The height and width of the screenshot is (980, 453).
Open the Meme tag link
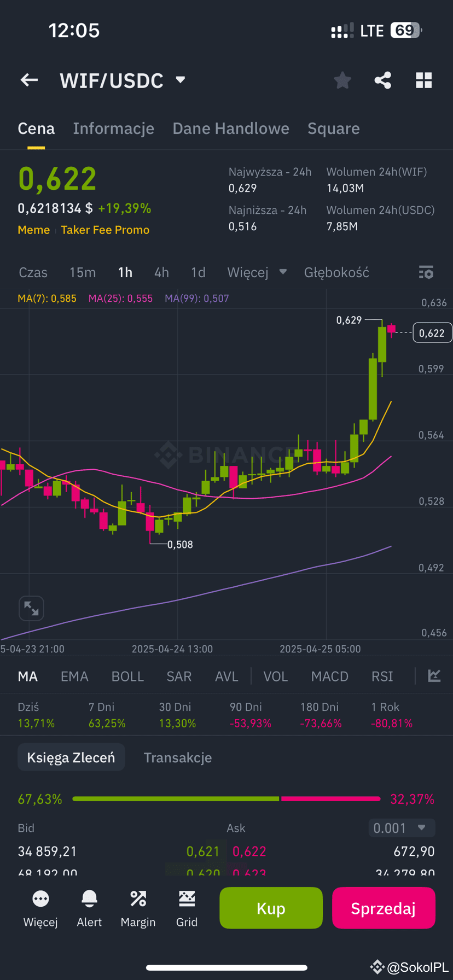(x=34, y=230)
